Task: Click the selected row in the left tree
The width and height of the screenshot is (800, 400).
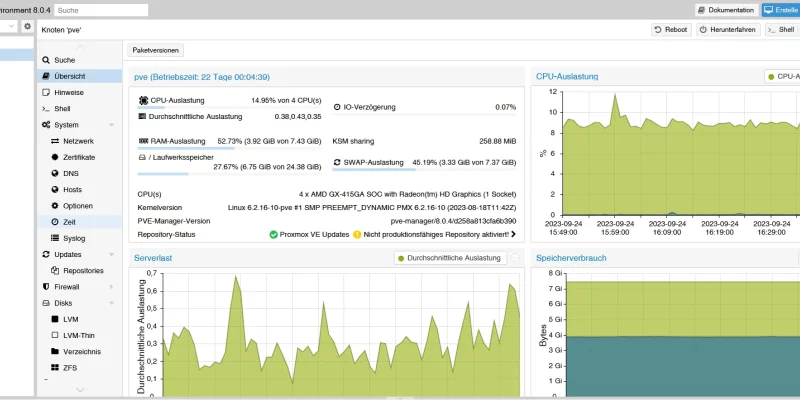Action: click(x=17, y=55)
